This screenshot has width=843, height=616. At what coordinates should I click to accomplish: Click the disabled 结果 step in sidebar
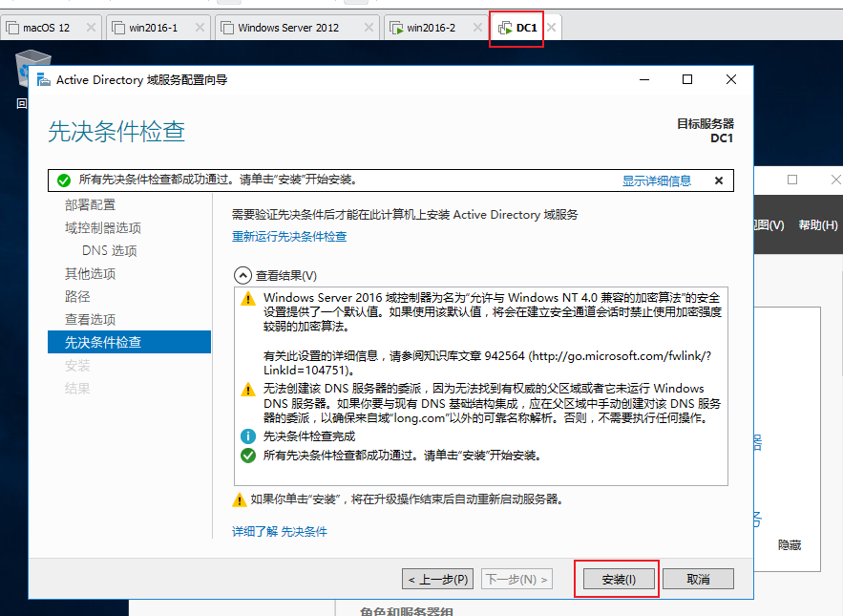[x=77, y=389]
